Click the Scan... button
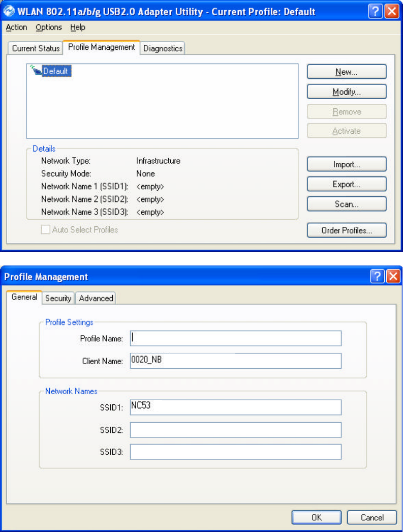The height and width of the screenshot is (532, 403). pos(347,204)
